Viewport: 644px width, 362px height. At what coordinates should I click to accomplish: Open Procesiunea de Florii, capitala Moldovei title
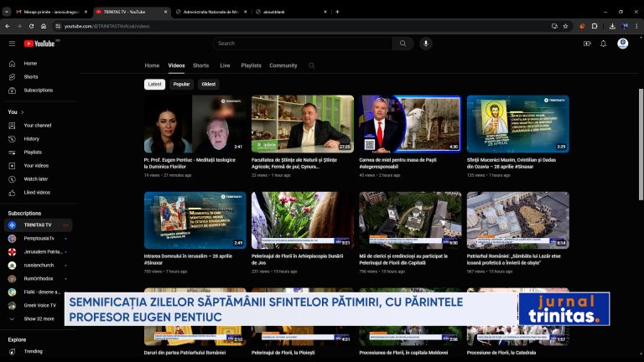pos(403,353)
